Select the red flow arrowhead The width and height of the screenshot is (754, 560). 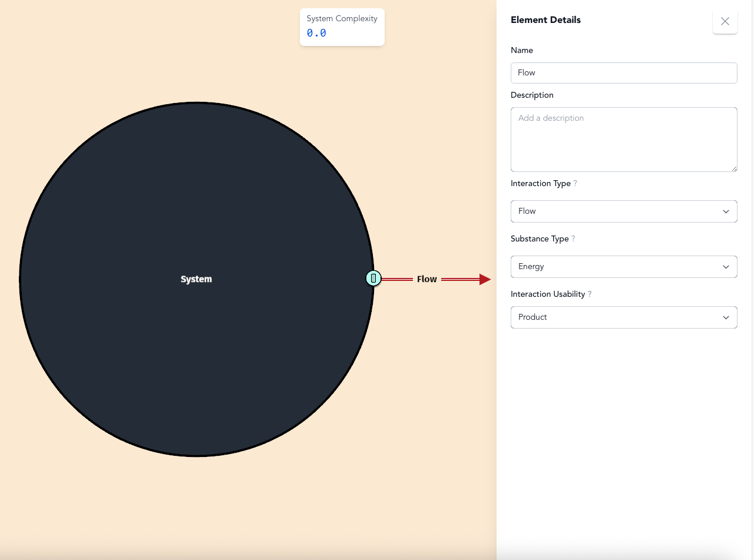[x=485, y=279]
